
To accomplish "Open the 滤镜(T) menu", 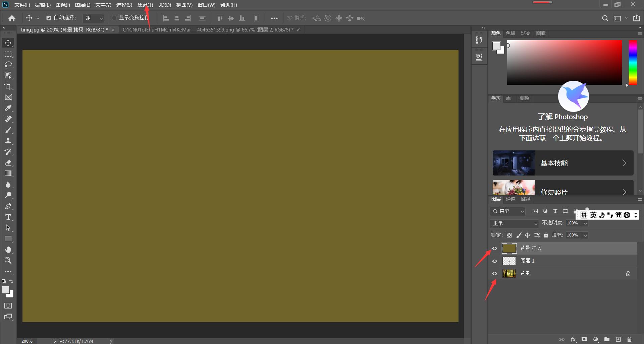I will (x=145, y=5).
